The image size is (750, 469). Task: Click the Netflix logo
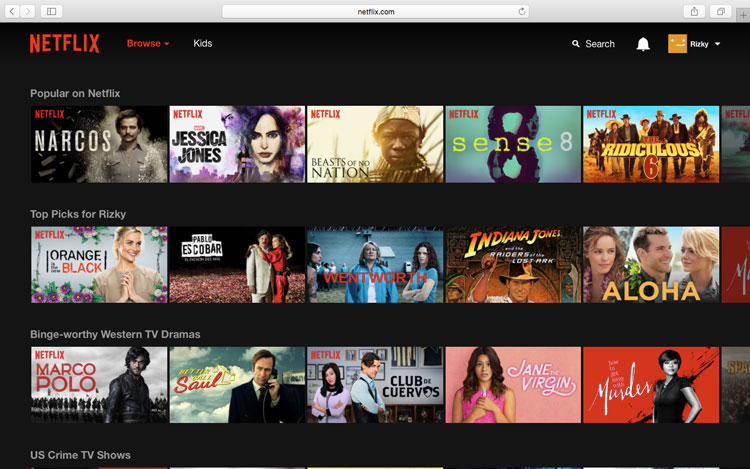(x=65, y=44)
